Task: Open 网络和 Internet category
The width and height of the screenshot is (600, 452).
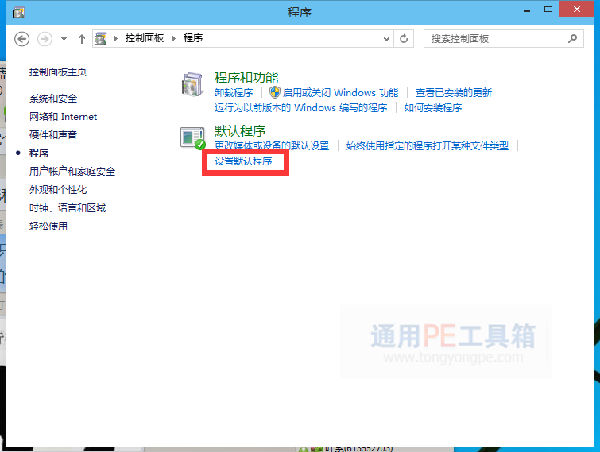Action: pyautogui.click(x=63, y=117)
